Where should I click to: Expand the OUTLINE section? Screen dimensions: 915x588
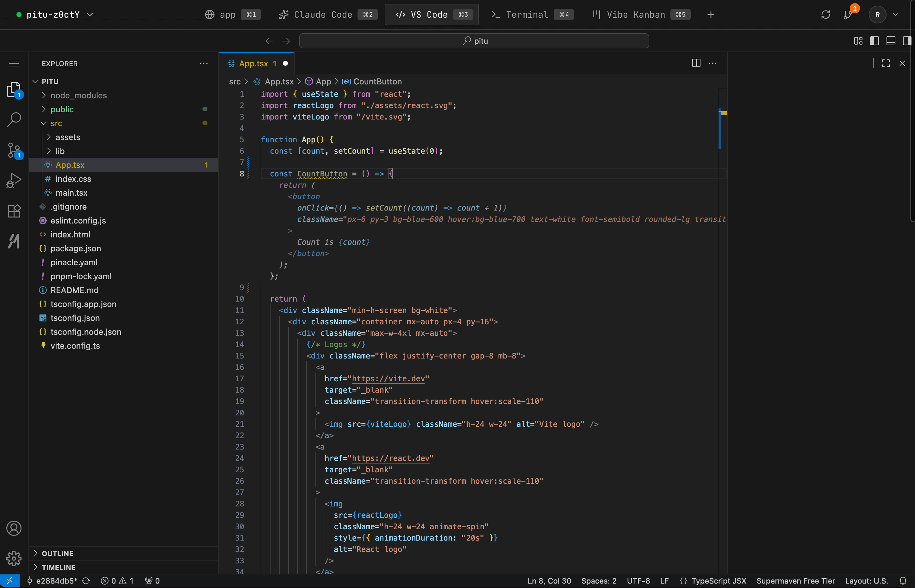(57, 553)
